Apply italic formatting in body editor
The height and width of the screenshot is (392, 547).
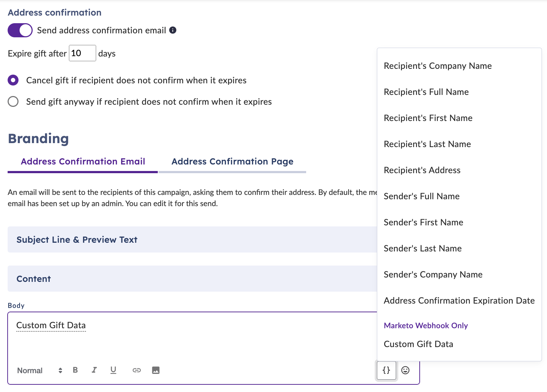tap(94, 370)
